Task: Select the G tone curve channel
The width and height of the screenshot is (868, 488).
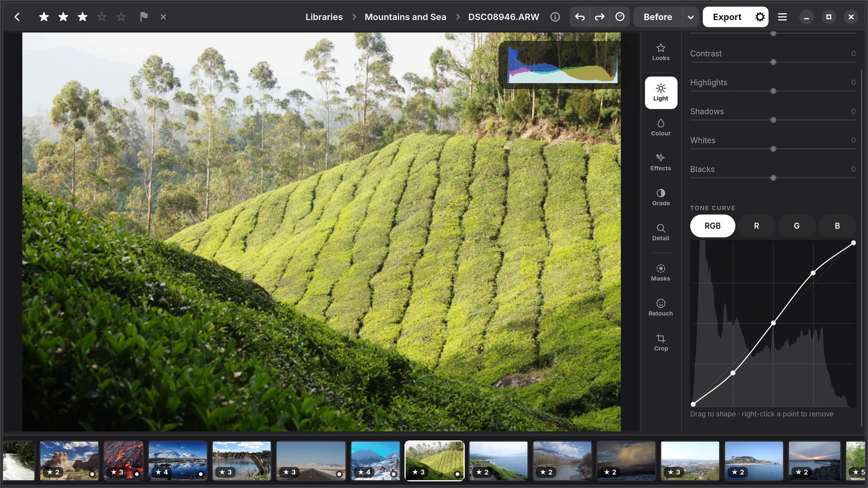Action: tap(796, 226)
